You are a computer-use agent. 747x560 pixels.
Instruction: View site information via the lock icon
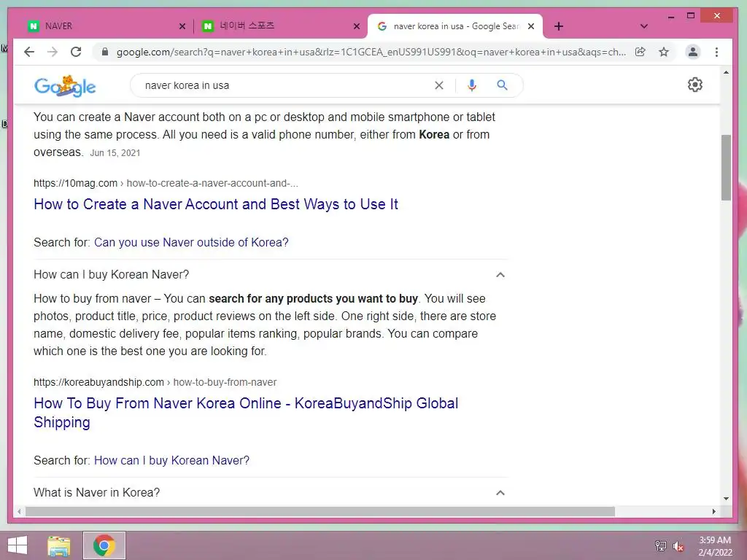click(x=105, y=52)
